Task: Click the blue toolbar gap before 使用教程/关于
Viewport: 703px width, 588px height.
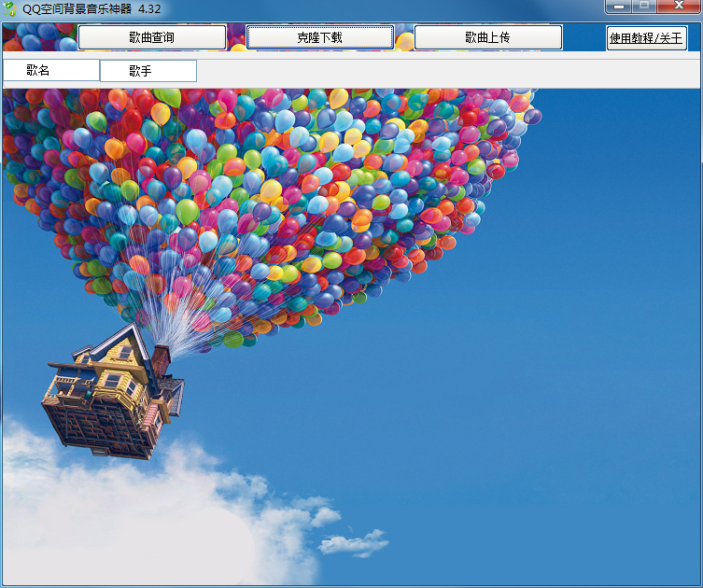Action: [x=583, y=37]
